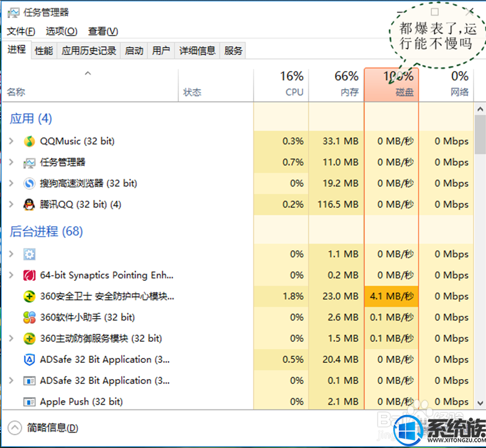
Task: Click the 23.0 MB memory value
Action: 341,296
